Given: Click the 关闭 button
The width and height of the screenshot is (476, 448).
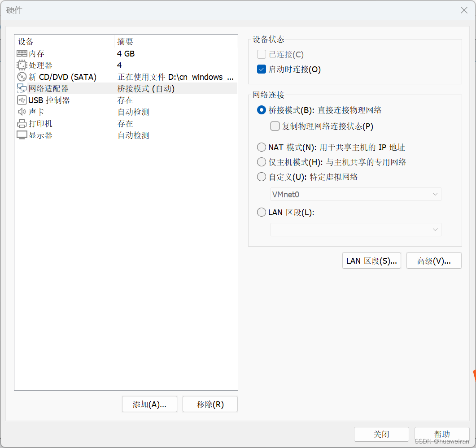Looking at the screenshot, I should [x=381, y=434].
